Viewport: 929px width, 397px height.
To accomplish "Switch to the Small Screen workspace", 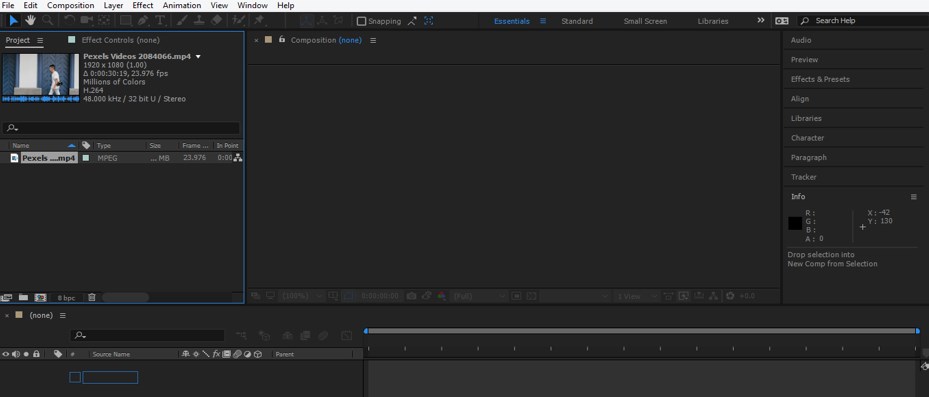I will click(x=645, y=21).
